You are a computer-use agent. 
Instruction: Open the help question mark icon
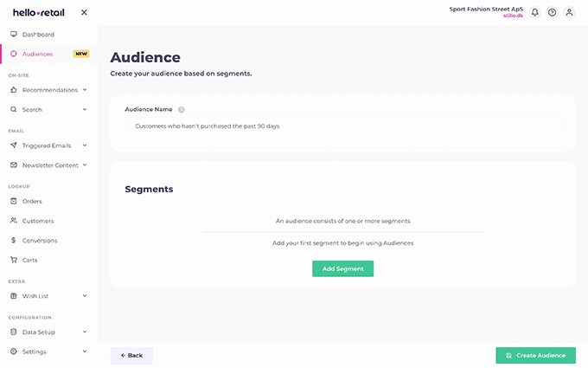coord(552,12)
